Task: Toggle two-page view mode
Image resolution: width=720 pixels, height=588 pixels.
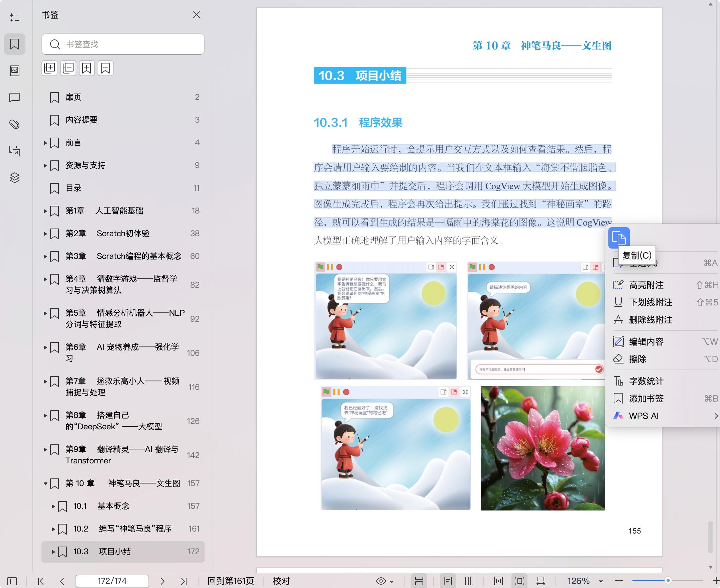Action: [x=469, y=581]
